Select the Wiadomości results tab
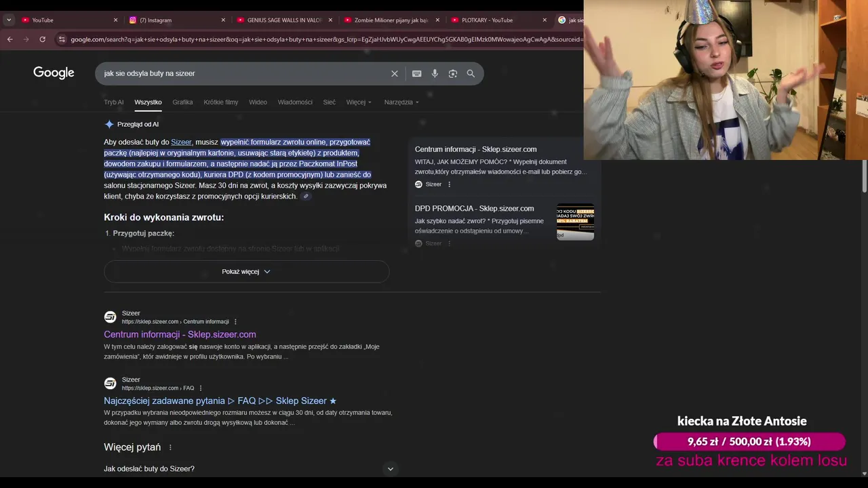Viewport: 868px width, 488px height. pyautogui.click(x=295, y=102)
